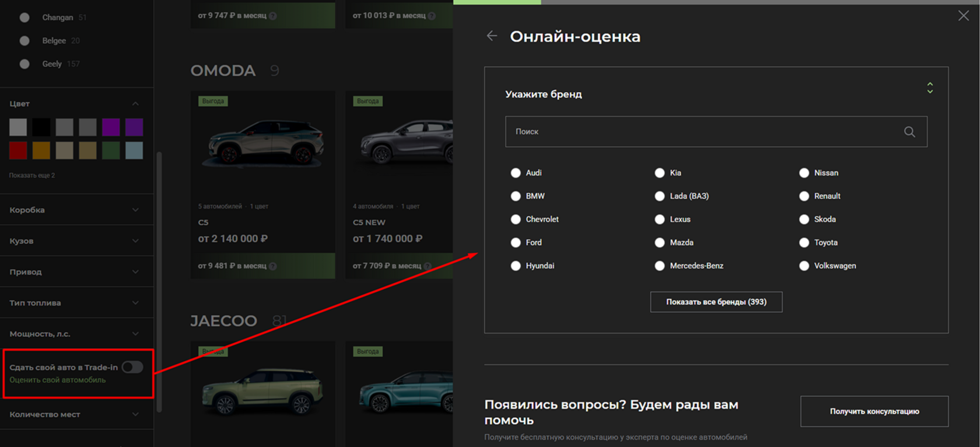Image resolution: width=980 pixels, height=447 pixels.
Task: Select the BMW radio button
Action: point(516,196)
